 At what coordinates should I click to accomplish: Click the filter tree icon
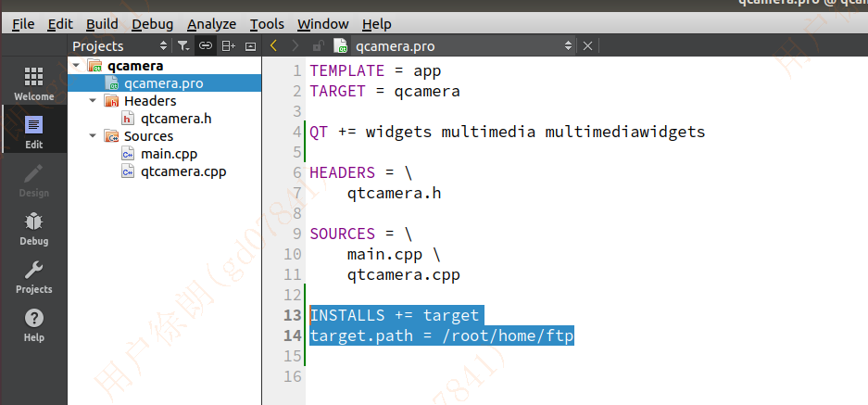[183, 46]
